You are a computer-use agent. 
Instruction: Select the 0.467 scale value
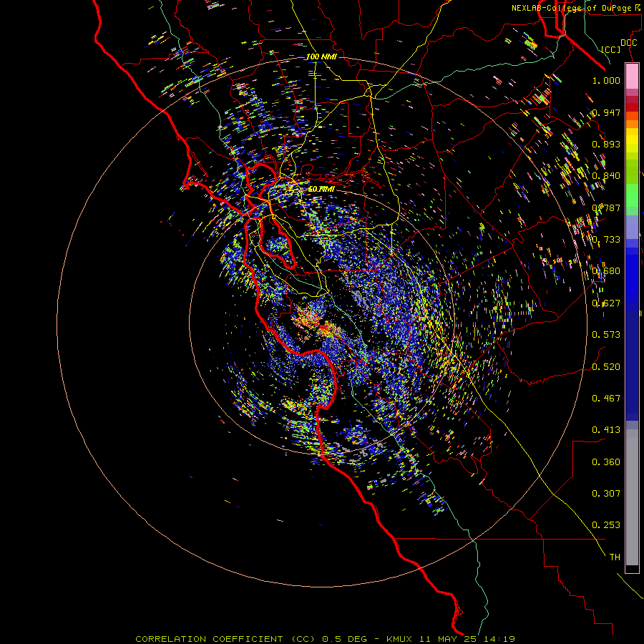606,399
